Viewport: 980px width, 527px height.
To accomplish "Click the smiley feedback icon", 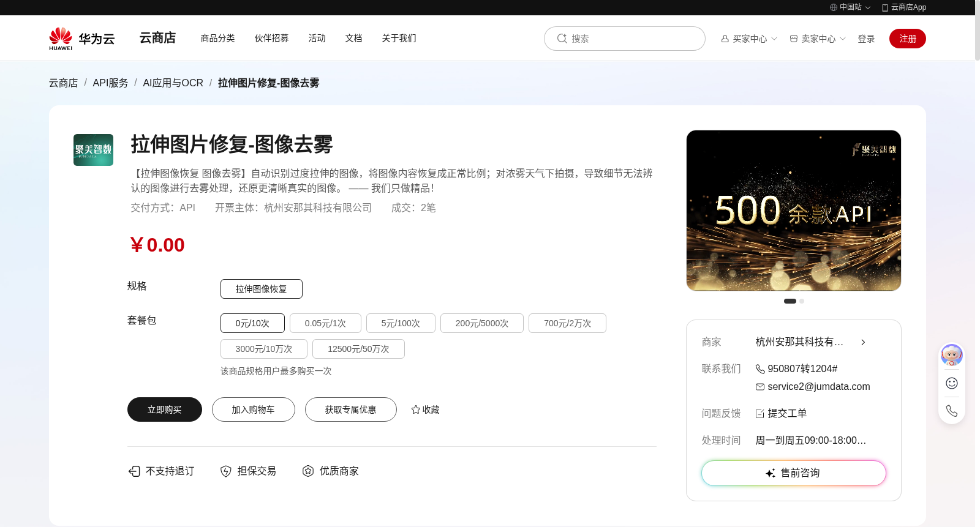I will click(952, 383).
